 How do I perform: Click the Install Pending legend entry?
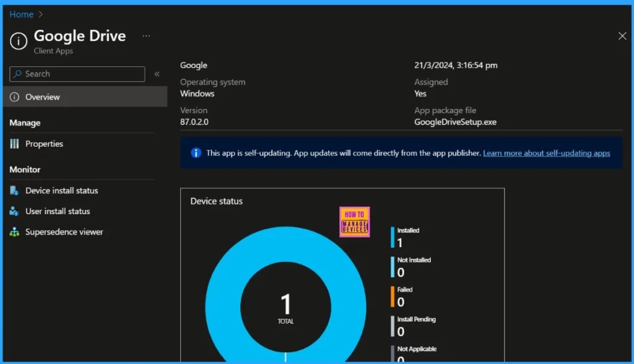pos(414,326)
